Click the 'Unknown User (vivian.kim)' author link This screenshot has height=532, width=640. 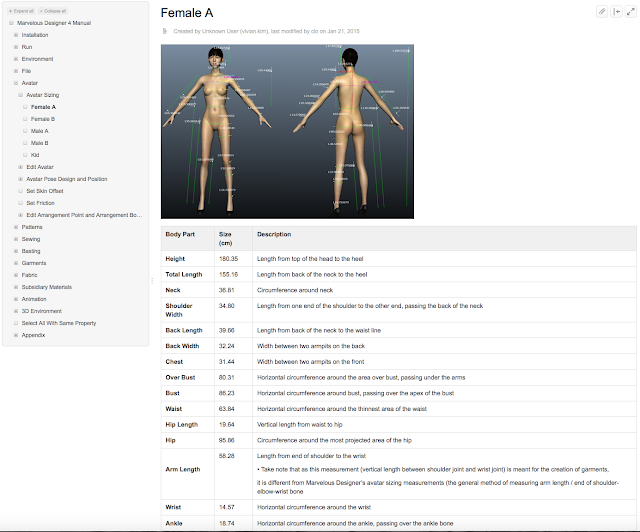[235, 31]
